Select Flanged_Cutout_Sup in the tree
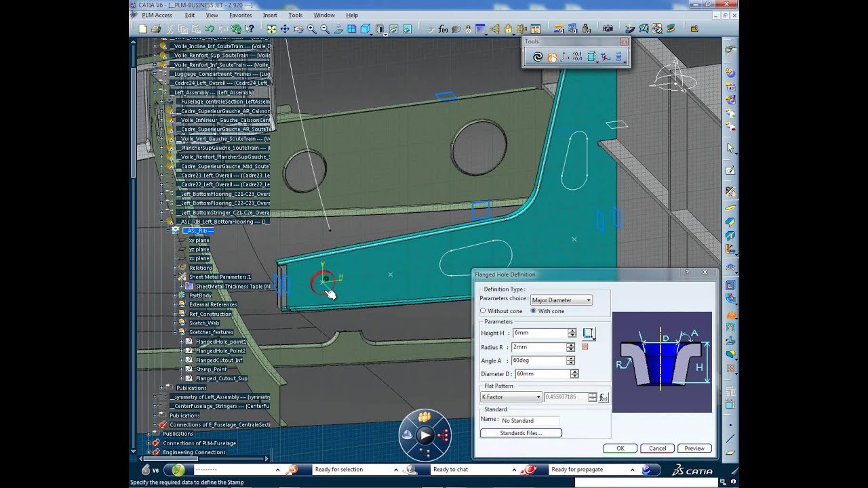868x488 pixels. [222, 378]
